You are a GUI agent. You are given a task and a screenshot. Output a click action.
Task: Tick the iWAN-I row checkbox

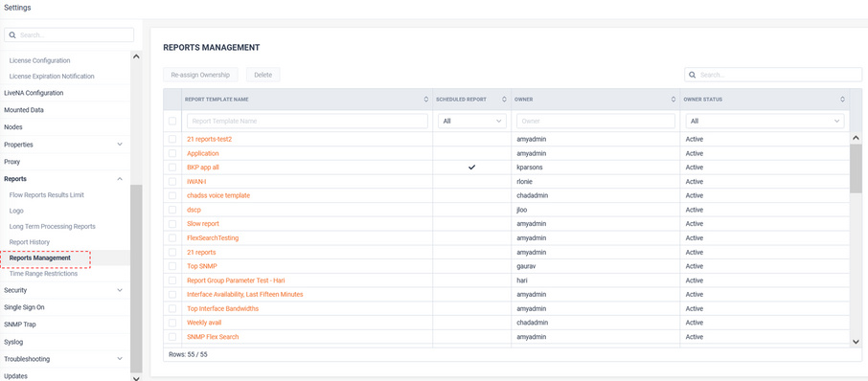pyautogui.click(x=172, y=181)
